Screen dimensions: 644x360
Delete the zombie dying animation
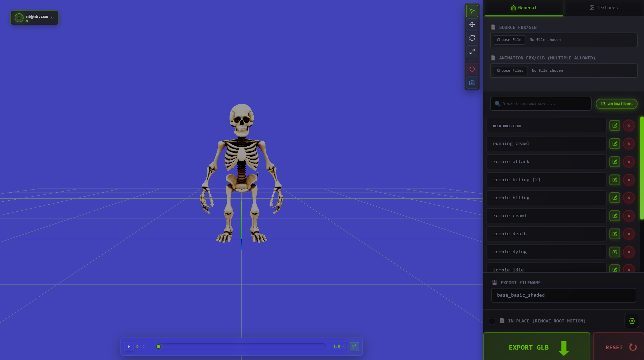click(x=629, y=252)
